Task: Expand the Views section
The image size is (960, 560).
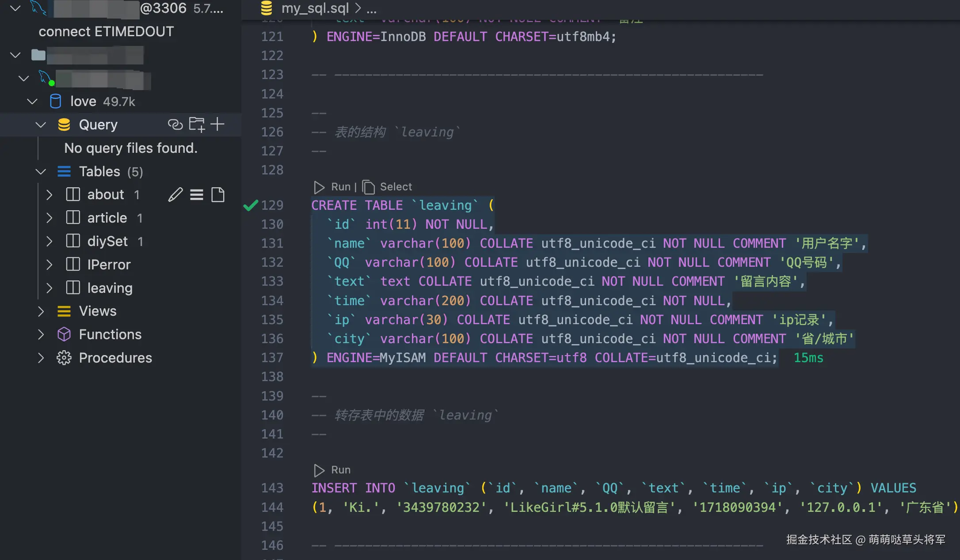Action: (x=41, y=311)
